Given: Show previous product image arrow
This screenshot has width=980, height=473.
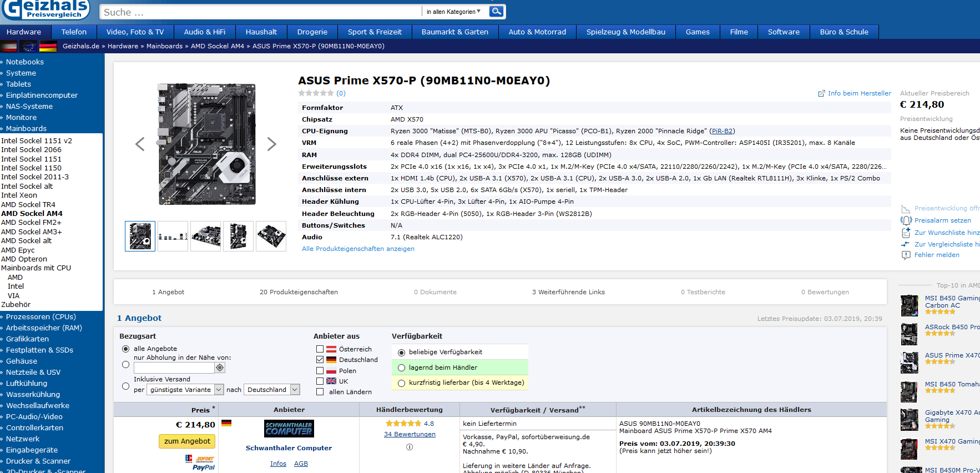Looking at the screenshot, I should [140, 144].
